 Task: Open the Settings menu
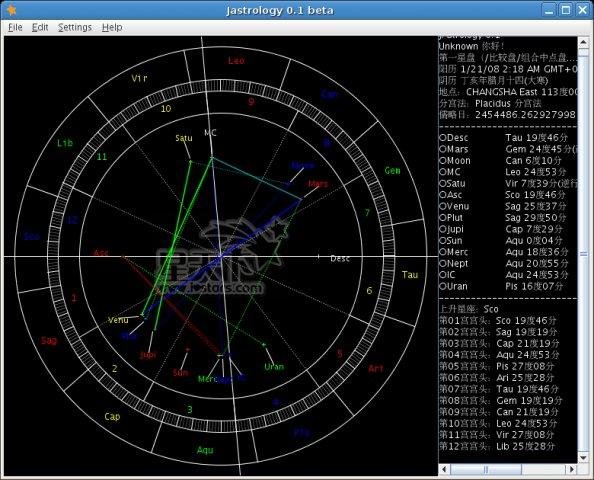click(75, 27)
